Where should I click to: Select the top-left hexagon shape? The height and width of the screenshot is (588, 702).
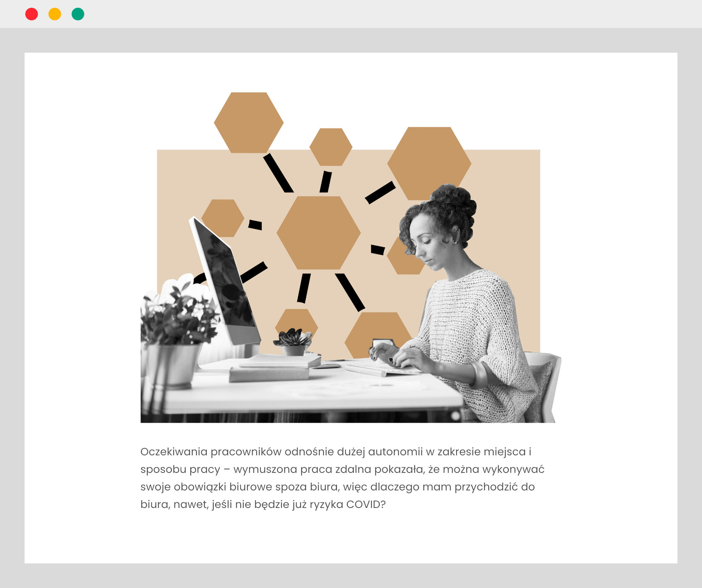tap(249, 123)
